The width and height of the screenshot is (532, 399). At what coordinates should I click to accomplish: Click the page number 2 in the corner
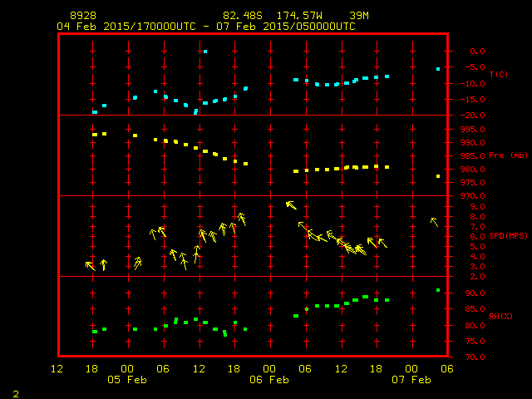[x=16, y=394]
